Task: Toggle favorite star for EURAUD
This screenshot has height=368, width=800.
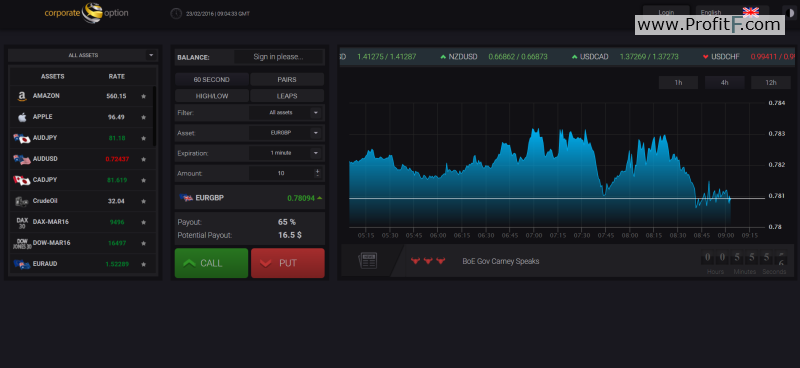Action: coord(144,264)
